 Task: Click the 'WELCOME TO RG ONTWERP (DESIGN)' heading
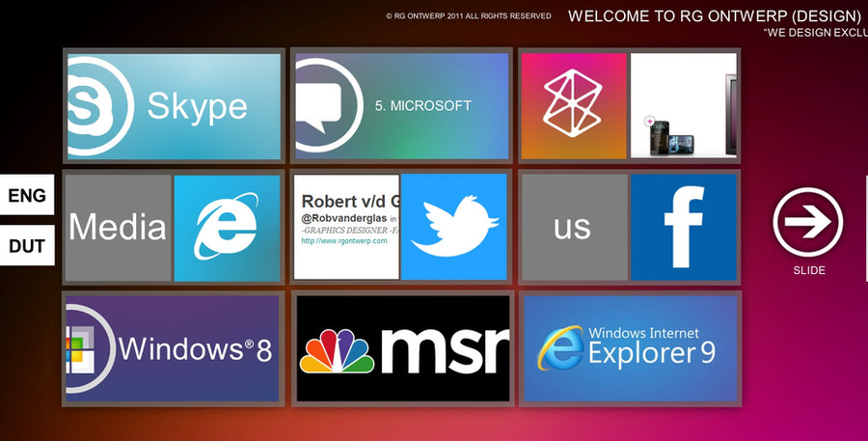[715, 16]
